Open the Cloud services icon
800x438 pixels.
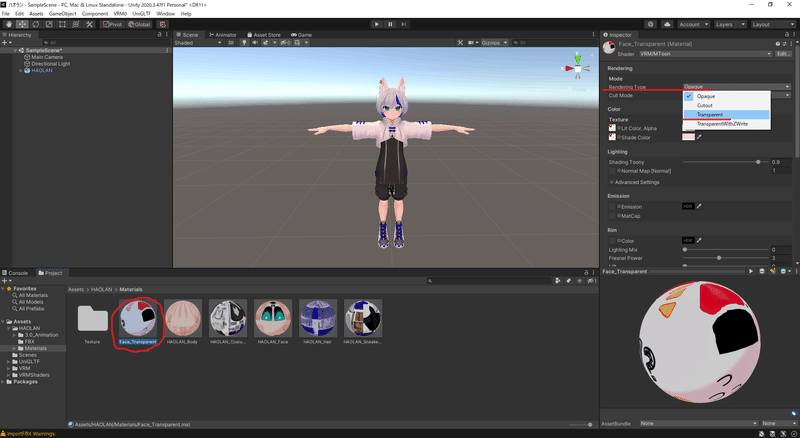click(667, 24)
